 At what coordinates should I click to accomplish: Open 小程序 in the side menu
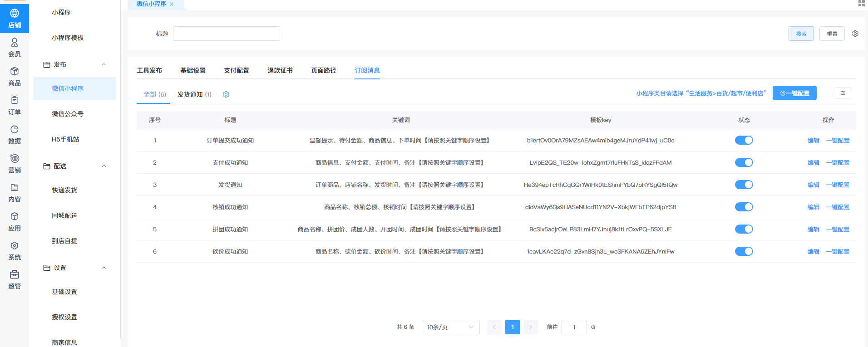61,12
